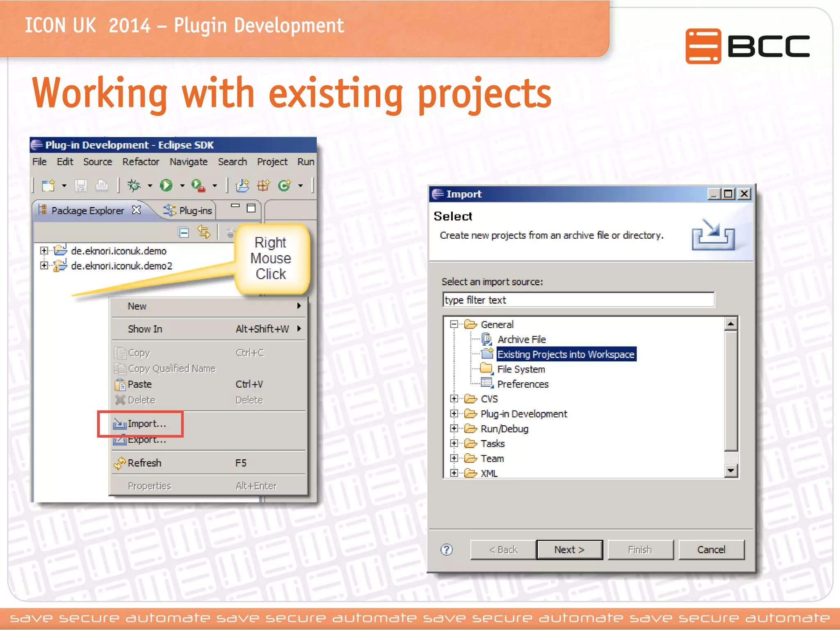Click the green Run icon
The width and height of the screenshot is (840, 630).
click(167, 186)
